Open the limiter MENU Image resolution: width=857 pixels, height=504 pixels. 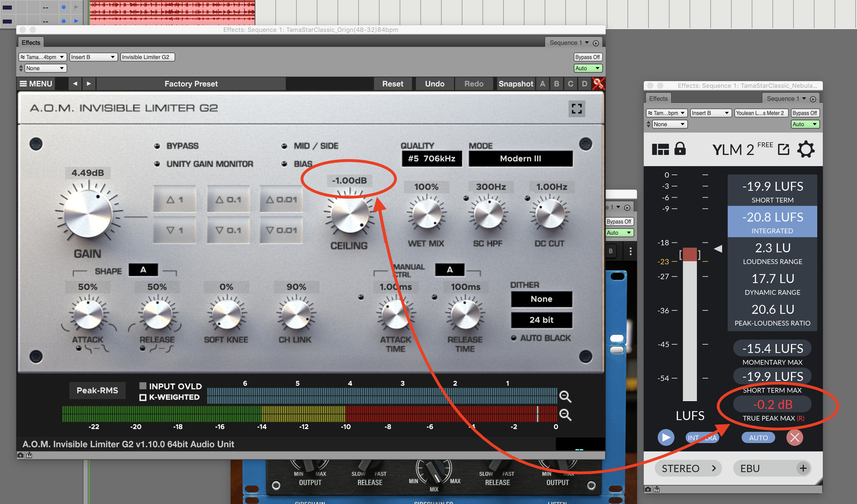[x=36, y=84]
